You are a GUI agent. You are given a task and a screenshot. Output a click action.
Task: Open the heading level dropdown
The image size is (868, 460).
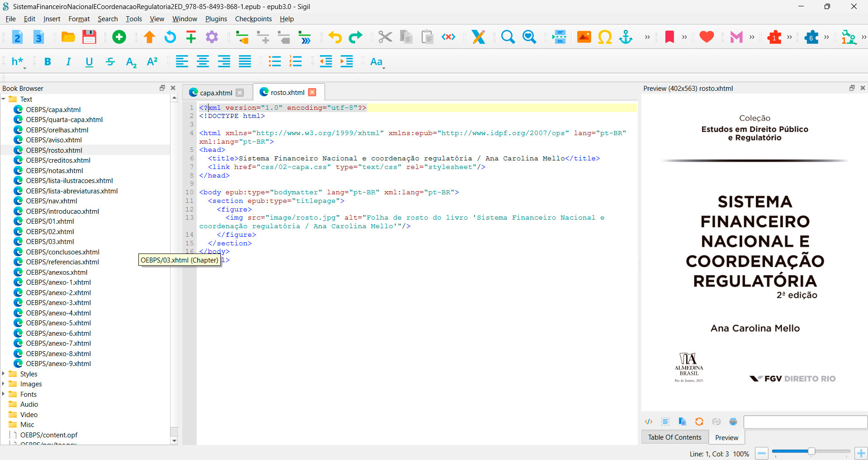tap(18, 62)
